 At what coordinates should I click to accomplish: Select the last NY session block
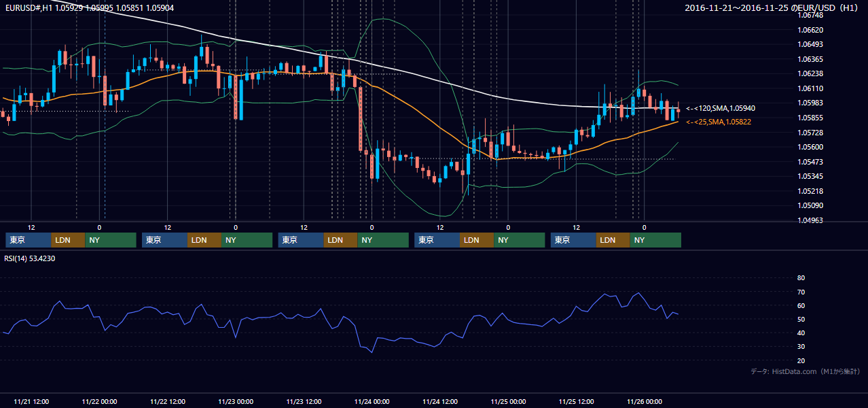click(x=655, y=240)
